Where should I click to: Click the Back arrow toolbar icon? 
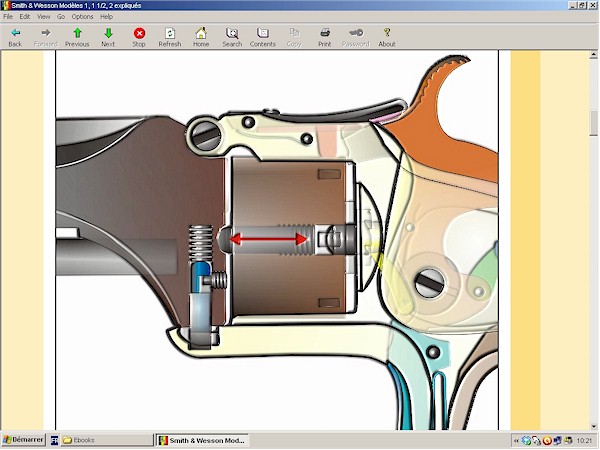point(15,34)
